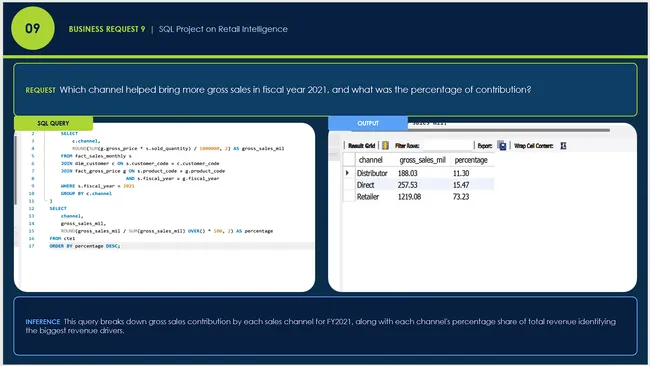
Task: Click the INFERENCE label text
Action: point(43,322)
